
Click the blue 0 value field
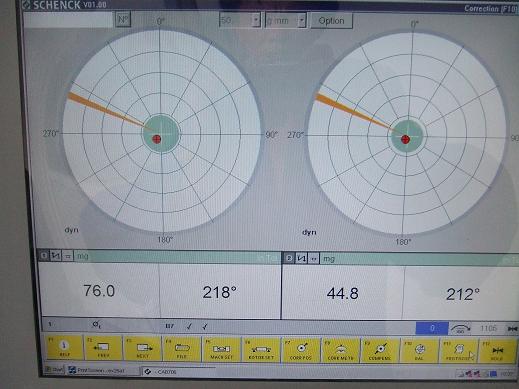pyautogui.click(x=432, y=328)
